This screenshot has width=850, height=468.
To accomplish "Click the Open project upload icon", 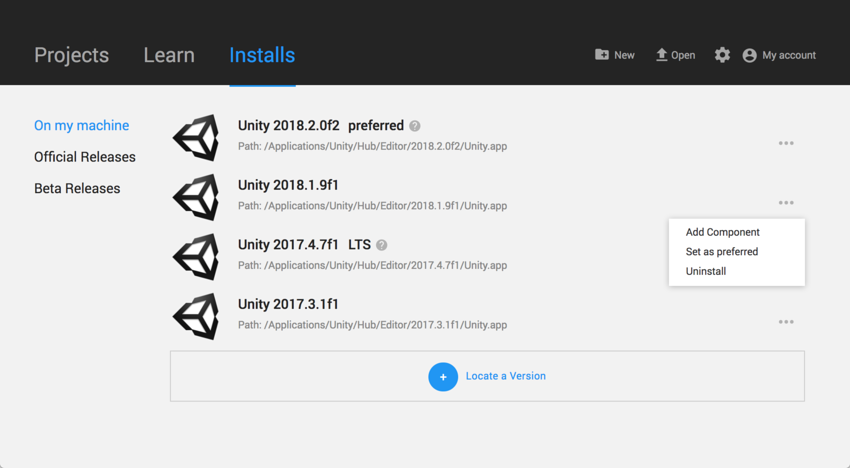I will tap(661, 55).
